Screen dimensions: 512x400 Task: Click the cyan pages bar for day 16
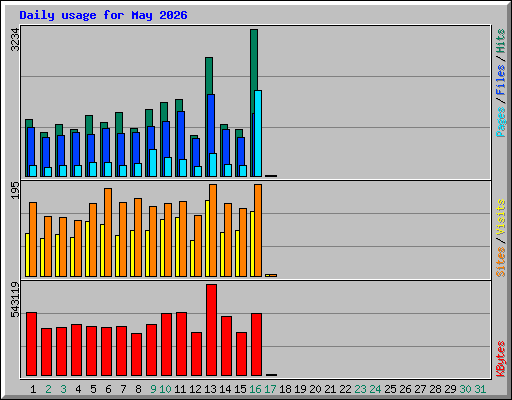click(x=258, y=133)
